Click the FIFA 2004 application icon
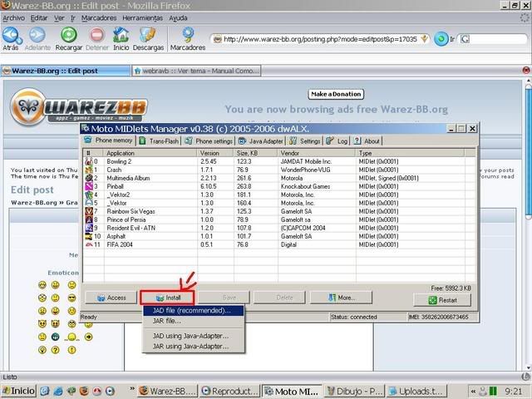 tap(89, 244)
